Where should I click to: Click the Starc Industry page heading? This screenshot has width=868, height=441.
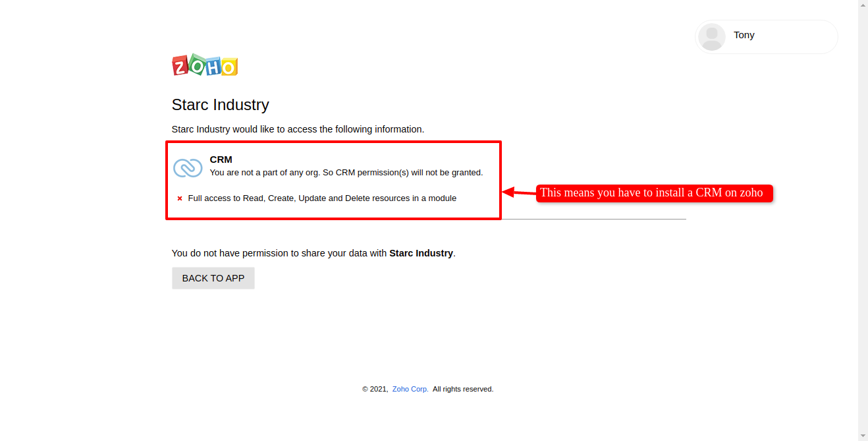coord(221,105)
